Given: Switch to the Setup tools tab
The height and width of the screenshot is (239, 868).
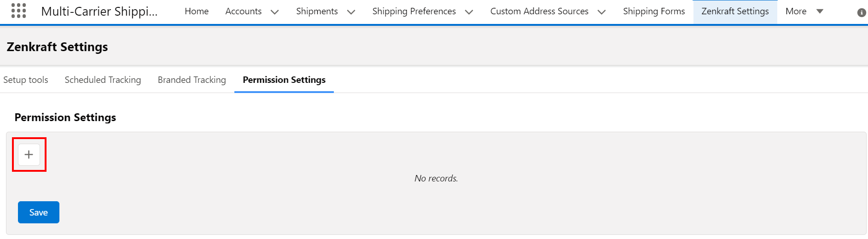Looking at the screenshot, I should 26,80.
